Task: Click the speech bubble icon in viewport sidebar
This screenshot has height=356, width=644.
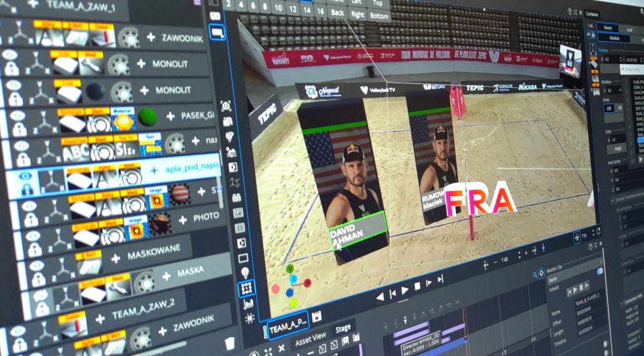Action: (215, 16)
